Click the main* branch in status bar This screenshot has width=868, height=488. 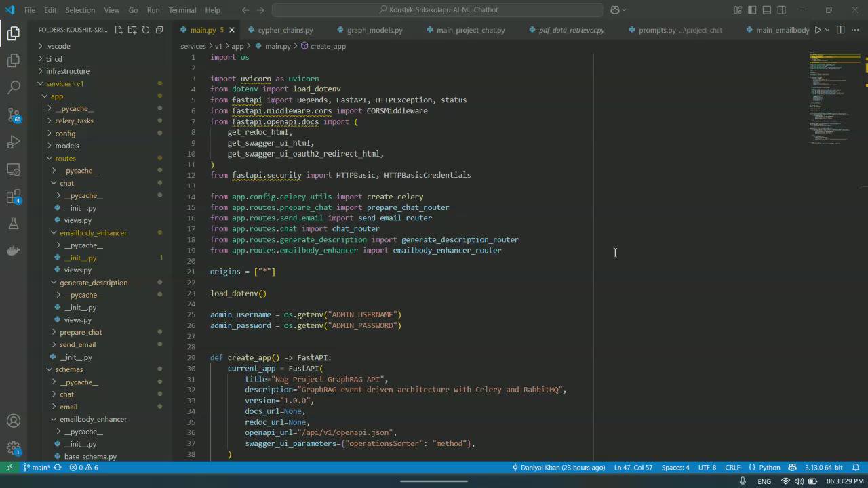pos(37,467)
